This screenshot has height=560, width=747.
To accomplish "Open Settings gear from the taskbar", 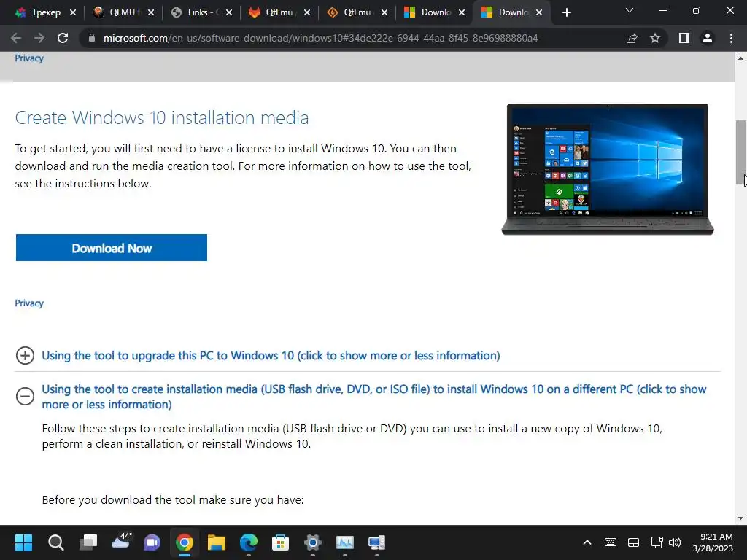I will point(312,542).
